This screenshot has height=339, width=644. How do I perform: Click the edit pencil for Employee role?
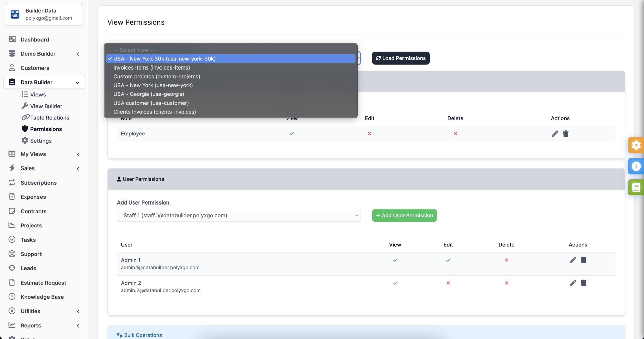(555, 134)
